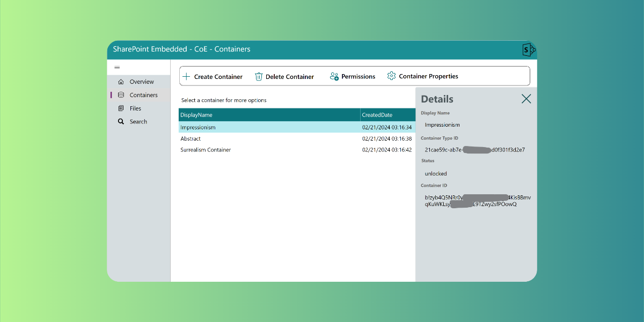This screenshot has width=644, height=322.
Task: Click the SharePoint logo in the title bar
Action: coord(529,49)
